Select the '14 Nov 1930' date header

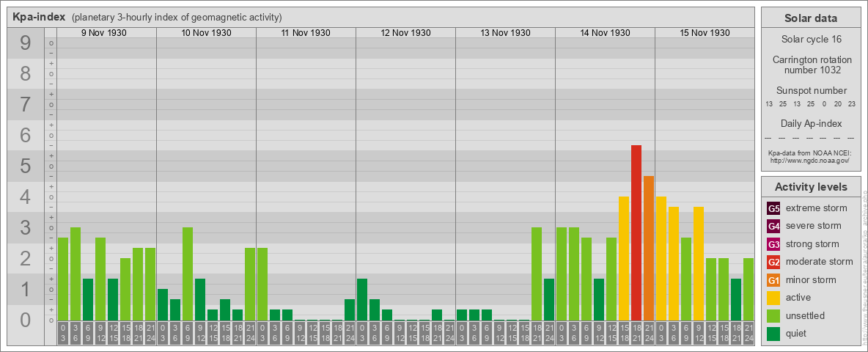tap(605, 33)
